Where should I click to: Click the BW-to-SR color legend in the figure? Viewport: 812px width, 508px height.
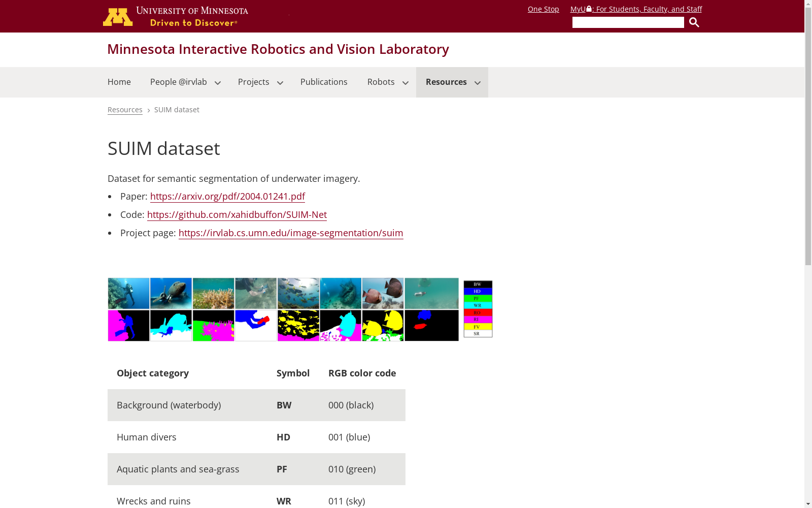pyautogui.click(x=478, y=309)
